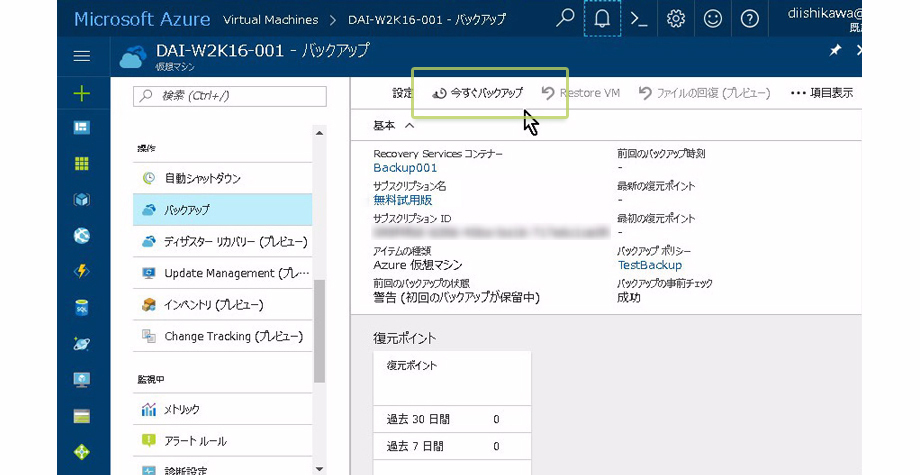Image resolution: width=920 pixels, height=475 pixels.
Task: Click 今すぐバックアップ button
Action: coord(478,93)
